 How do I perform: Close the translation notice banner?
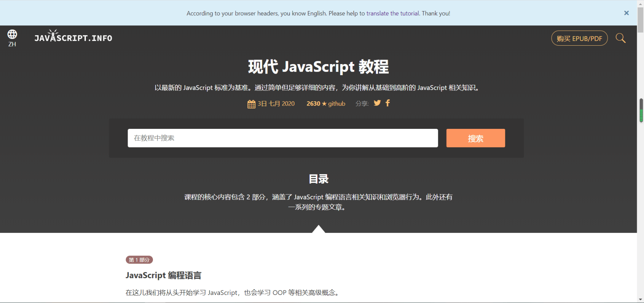[x=626, y=13]
